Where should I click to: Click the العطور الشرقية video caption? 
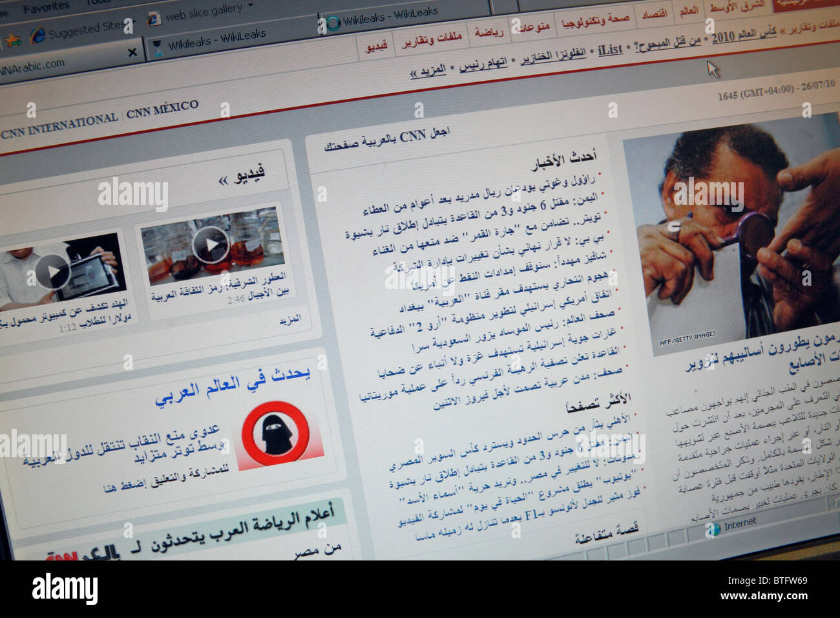click(220, 288)
